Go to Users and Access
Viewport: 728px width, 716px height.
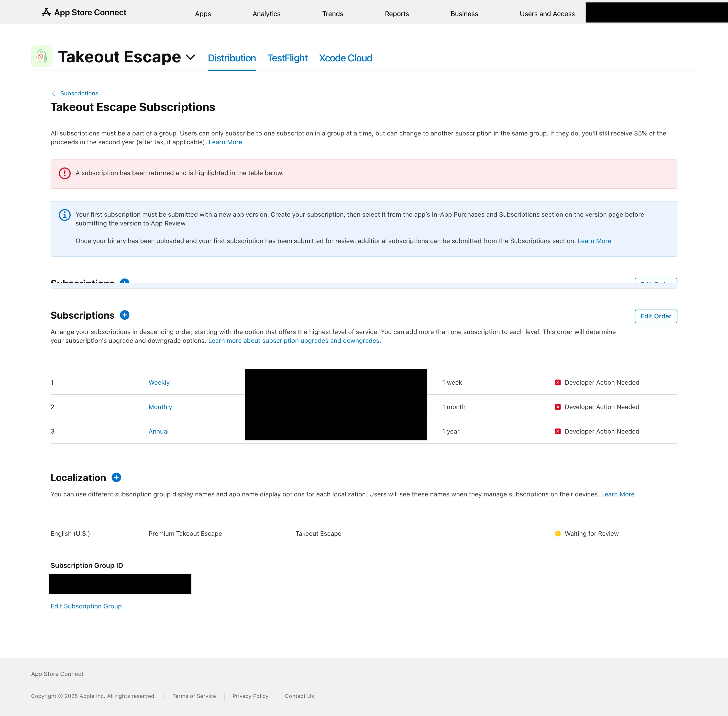tap(547, 14)
